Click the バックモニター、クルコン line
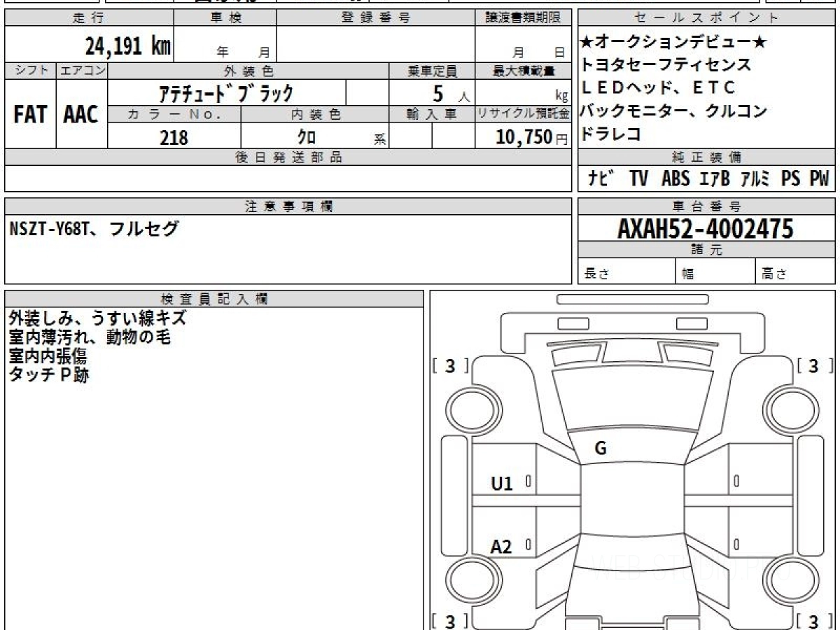Screen dimensions: 840x630 click(674, 111)
